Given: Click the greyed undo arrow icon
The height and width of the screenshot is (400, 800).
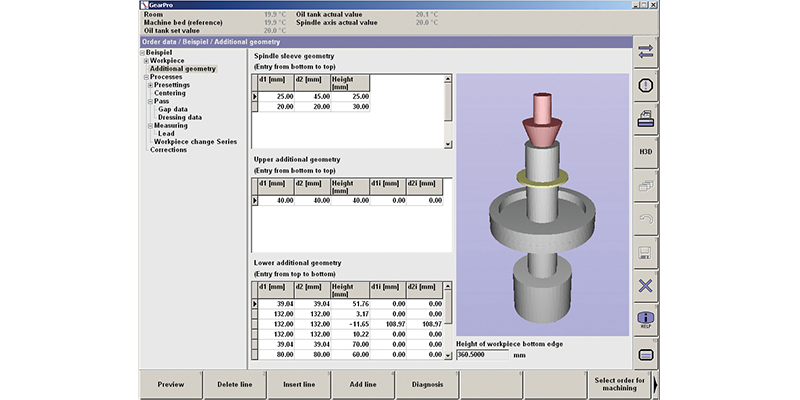Looking at the screenshot, I should pyautogui.click(x=645, y=218).
